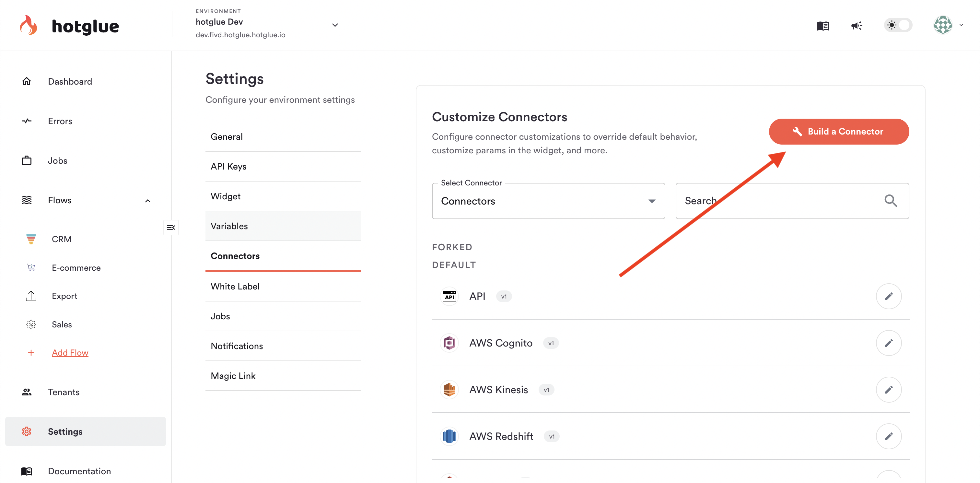Viewport: 980px width, 483px height.
Task: Click the 'dev.fivd.hotglue.hotglue.io' environment URL
Action: [x=240, y=35]
